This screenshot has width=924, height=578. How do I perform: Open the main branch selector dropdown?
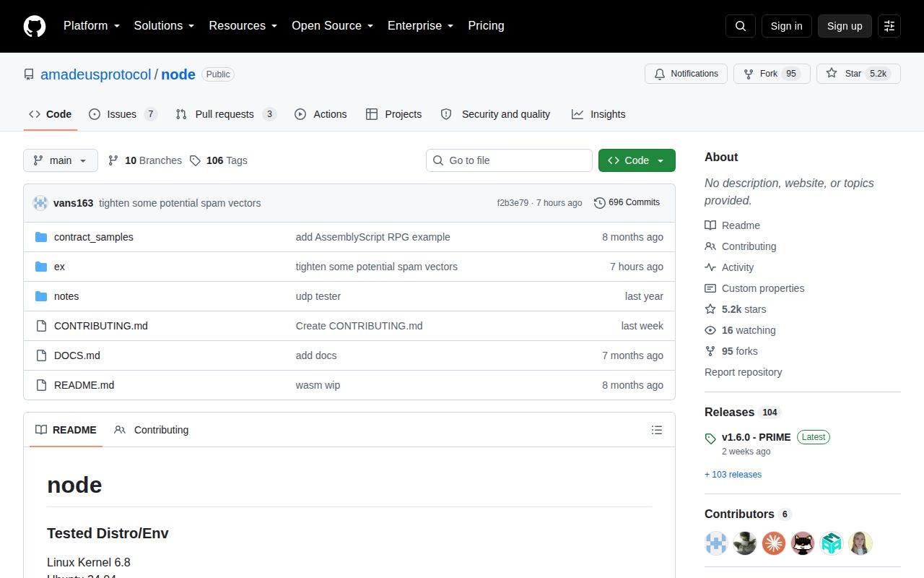pyautogui.click(x=61, y=160)
